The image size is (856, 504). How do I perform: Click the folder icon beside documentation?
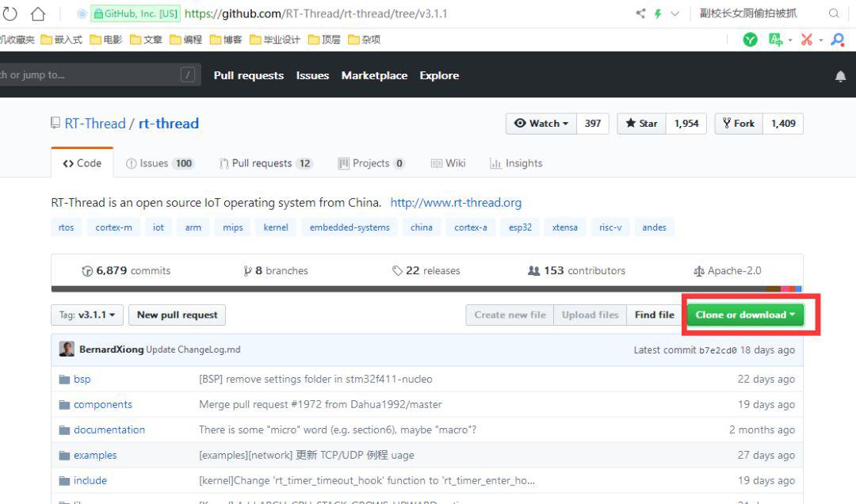64,430
